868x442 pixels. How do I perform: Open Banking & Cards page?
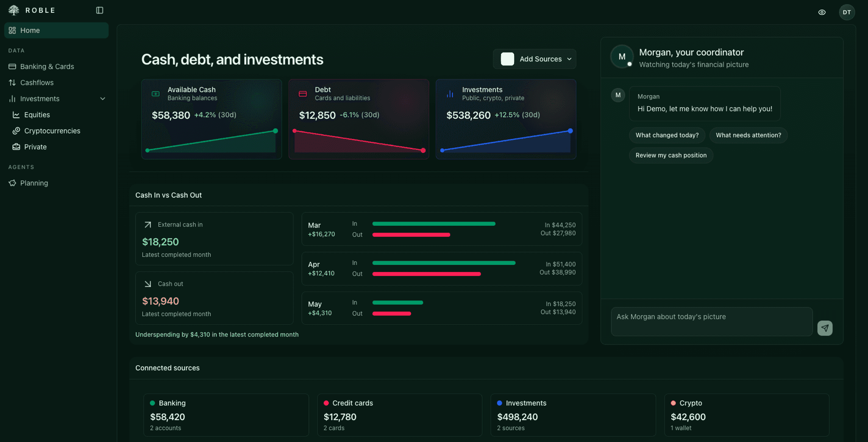click(x=56, y=67)
